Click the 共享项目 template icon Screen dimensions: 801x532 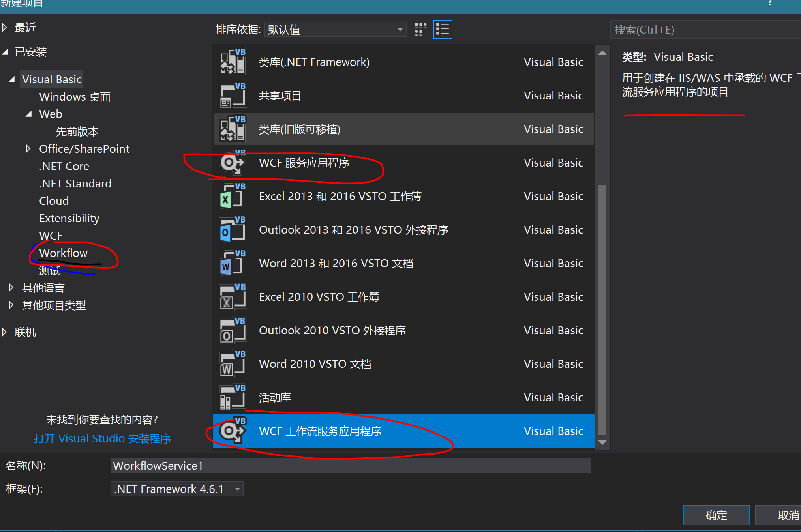coord(233,95)
